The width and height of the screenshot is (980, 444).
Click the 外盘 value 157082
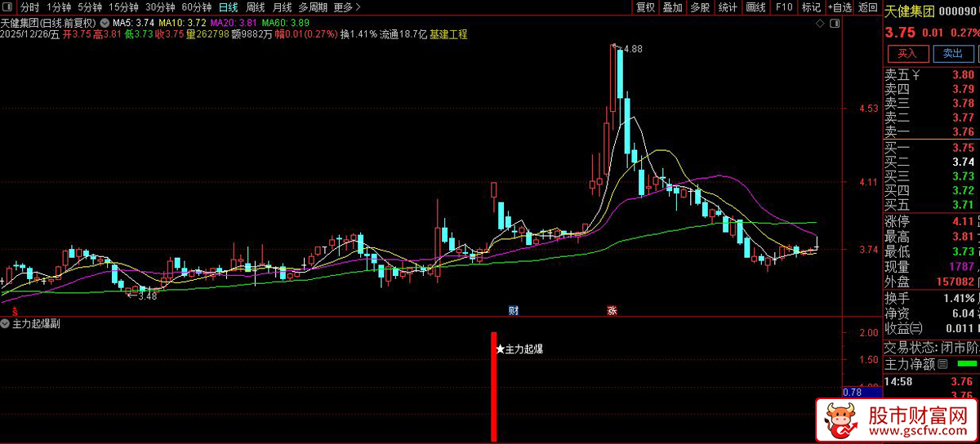955,281
